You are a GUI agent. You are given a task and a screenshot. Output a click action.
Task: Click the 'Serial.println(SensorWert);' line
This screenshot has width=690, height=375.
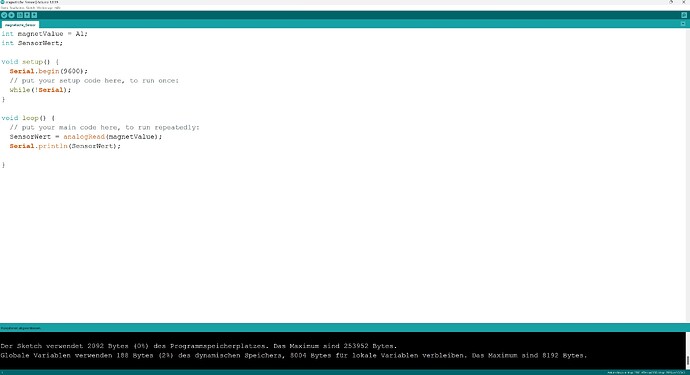point(65,146)
